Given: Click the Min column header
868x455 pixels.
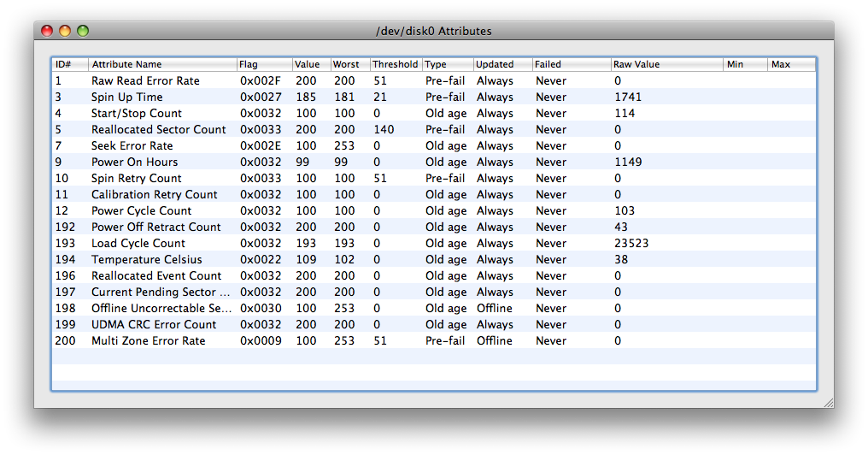Looking at the screenshot, I should coord(745,64).
